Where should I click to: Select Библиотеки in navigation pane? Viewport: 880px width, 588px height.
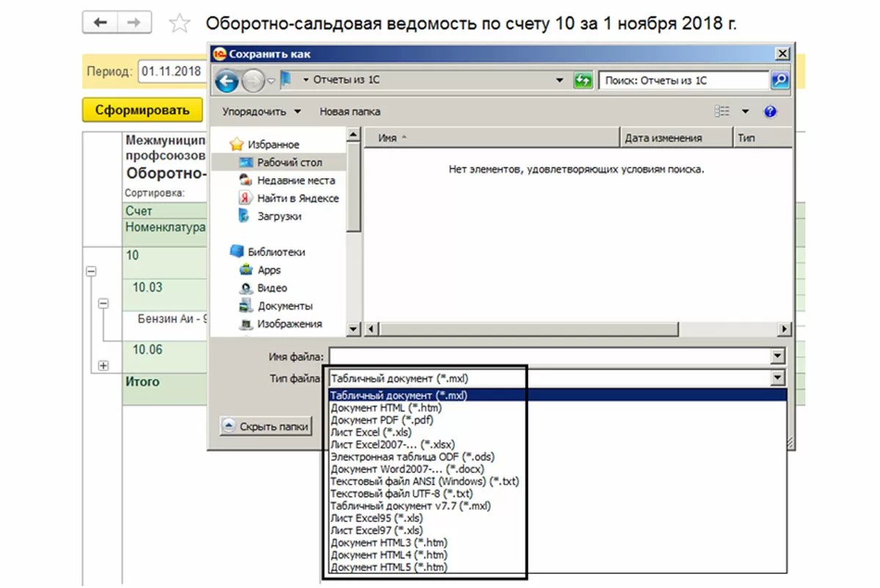coord(268,251)
